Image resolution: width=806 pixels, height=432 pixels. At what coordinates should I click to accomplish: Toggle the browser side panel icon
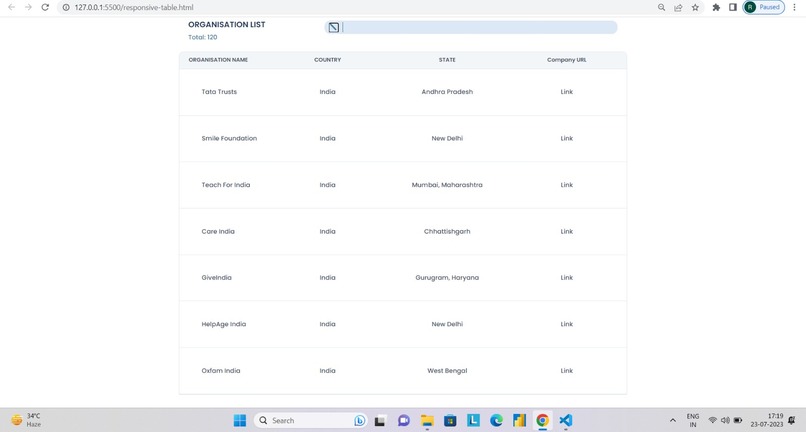(733, 7)
